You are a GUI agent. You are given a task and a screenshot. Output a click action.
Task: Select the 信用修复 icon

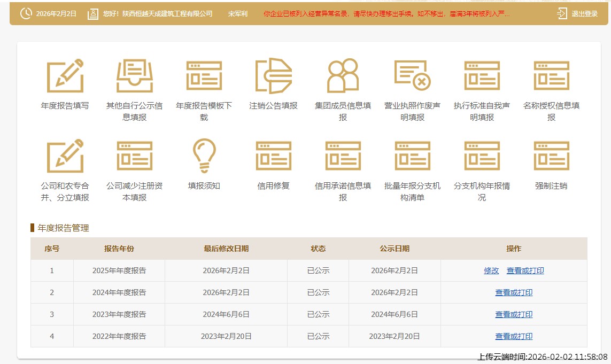(274, 156)
